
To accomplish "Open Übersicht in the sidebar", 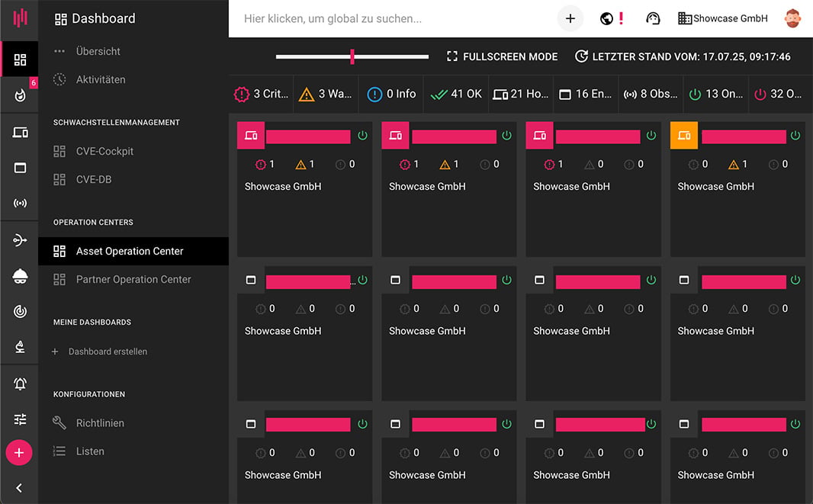I will tap(133, 51).
